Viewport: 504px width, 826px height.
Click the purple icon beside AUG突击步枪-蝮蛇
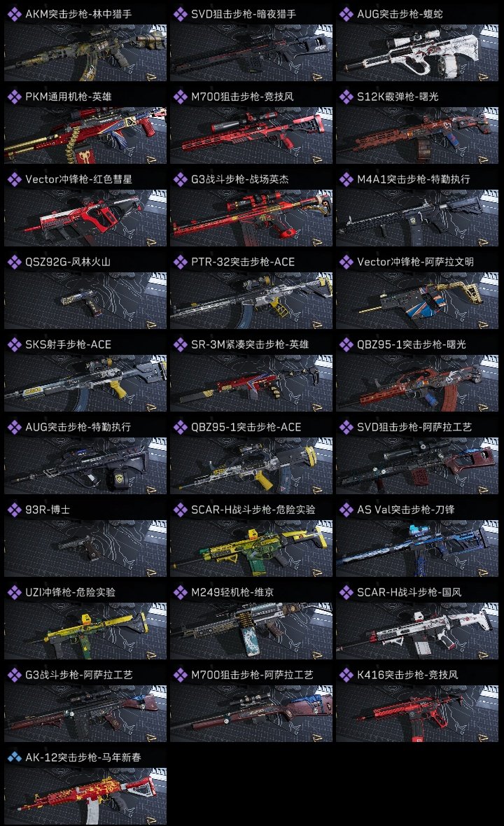tap(346, 14)
